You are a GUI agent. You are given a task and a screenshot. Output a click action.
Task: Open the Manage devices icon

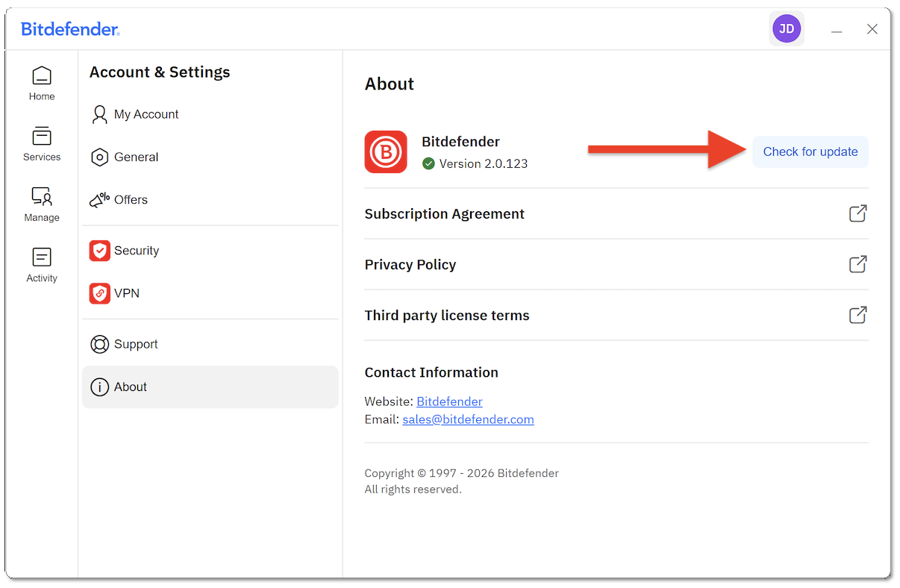coord(42,196)
